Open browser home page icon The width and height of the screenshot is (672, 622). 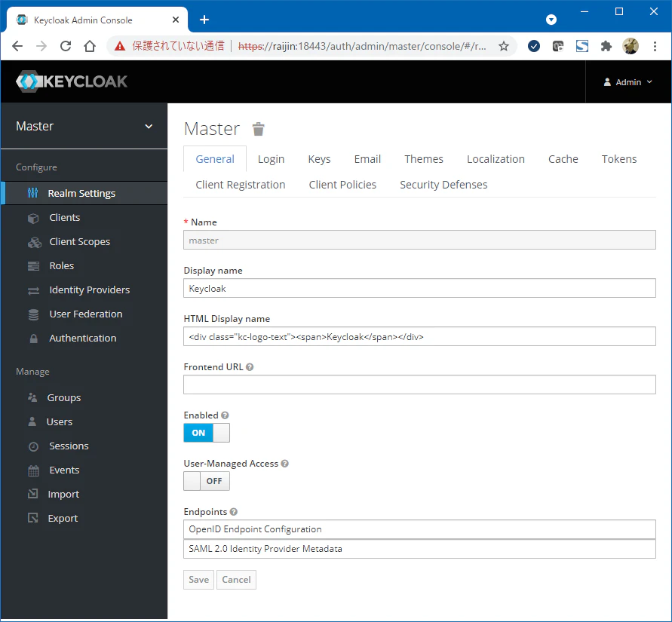[x=90, y=46]
